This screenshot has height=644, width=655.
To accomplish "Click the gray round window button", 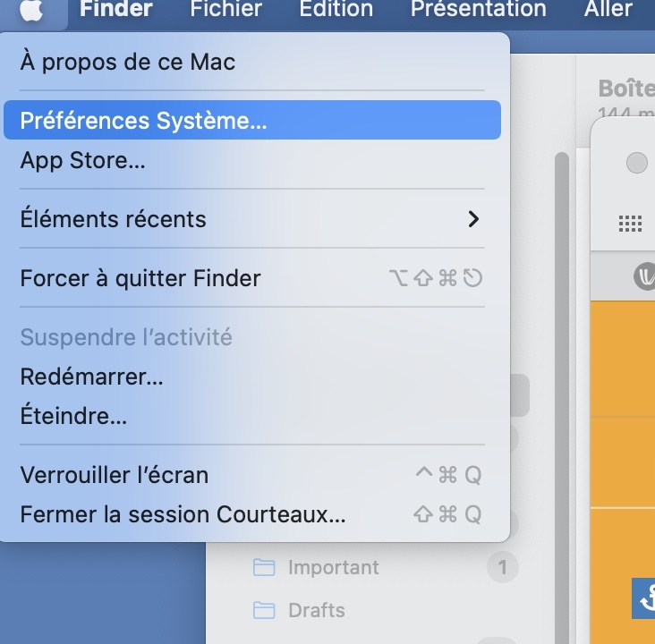I will click(636, 163).
